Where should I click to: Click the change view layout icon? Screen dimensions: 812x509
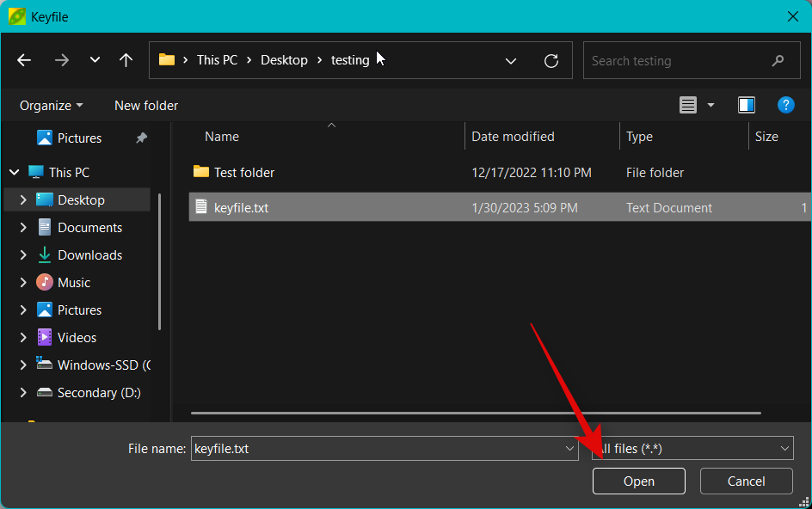688,105
